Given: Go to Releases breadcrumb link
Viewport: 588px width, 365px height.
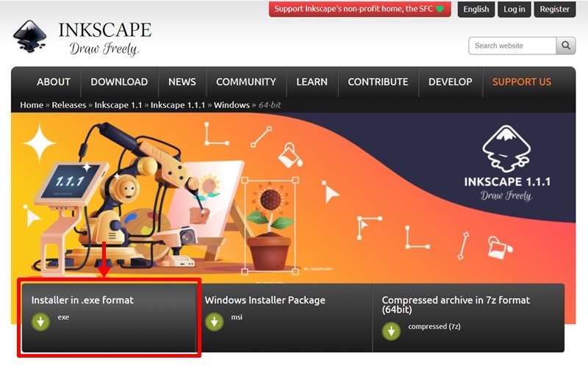Looking at the screenshot, I should tap(68, 105).
